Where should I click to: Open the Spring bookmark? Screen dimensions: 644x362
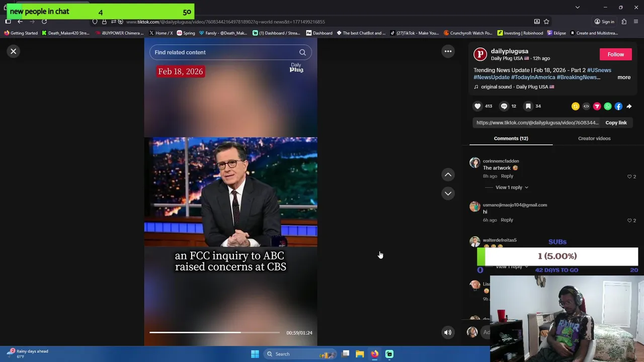pyautogui.click(x=186, y=33)
